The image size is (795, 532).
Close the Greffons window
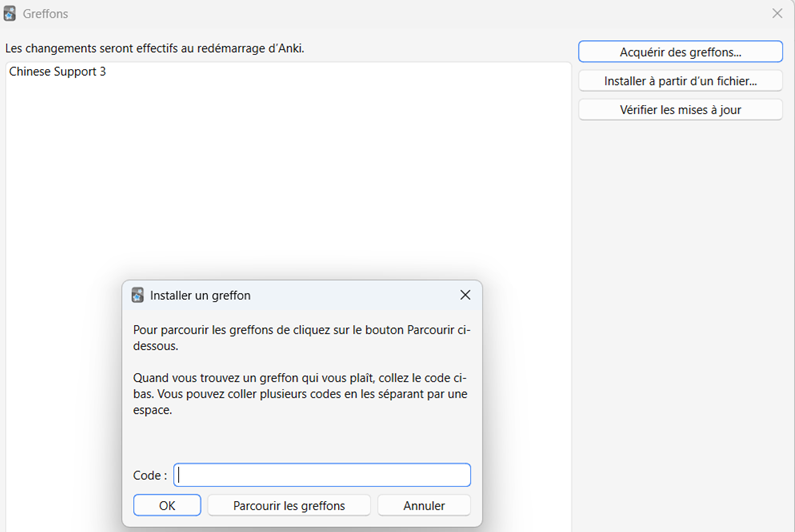point(777,14)
